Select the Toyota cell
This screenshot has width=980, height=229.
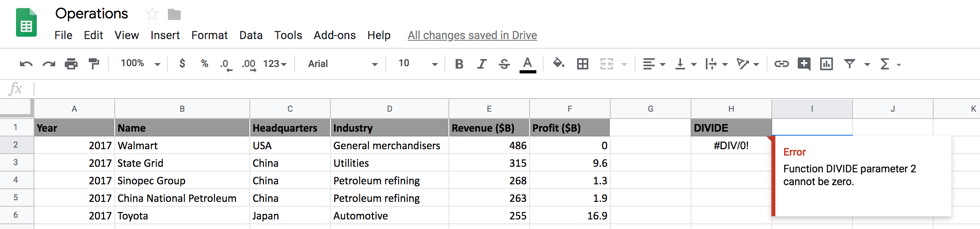click(182, 215)
